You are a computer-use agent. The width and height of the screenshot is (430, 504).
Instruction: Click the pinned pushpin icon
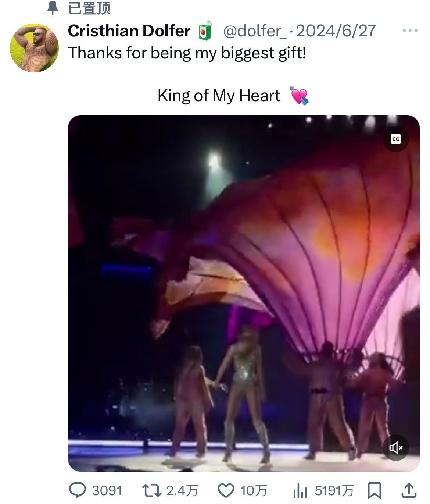click(x=53, y=8)
